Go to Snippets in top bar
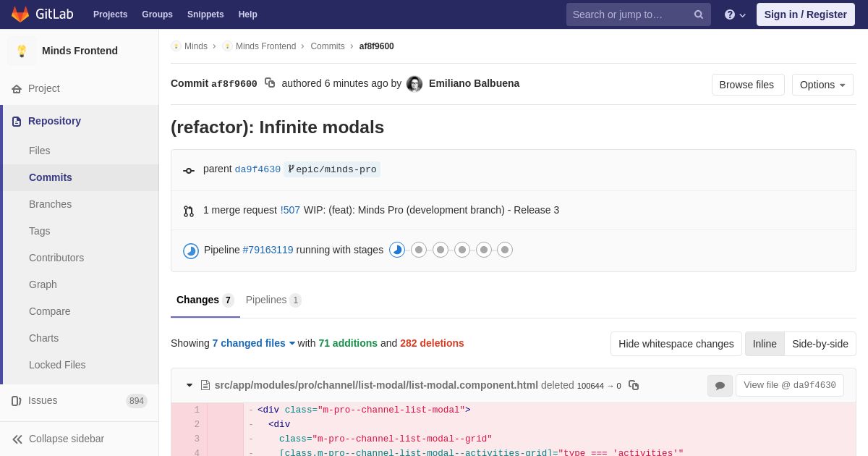This screenshot has width=868, height=456. click(x=205, y=14)
